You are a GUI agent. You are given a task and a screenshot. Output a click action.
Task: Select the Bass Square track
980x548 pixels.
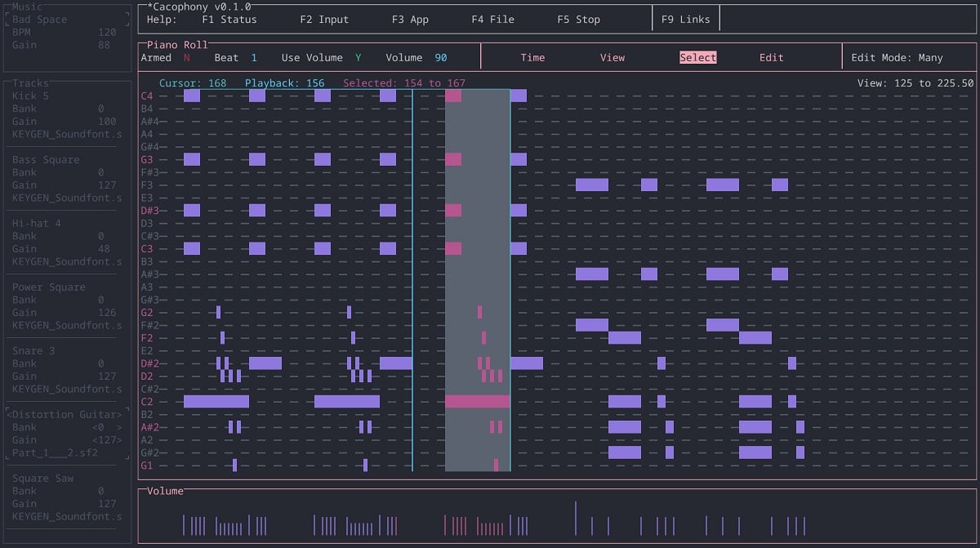[x=46, y=160]
